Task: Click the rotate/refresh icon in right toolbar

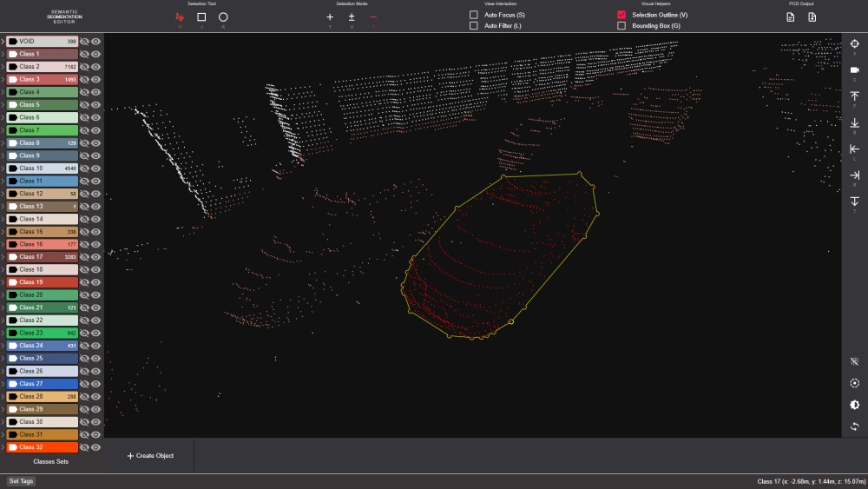Action: pos(854,426)
